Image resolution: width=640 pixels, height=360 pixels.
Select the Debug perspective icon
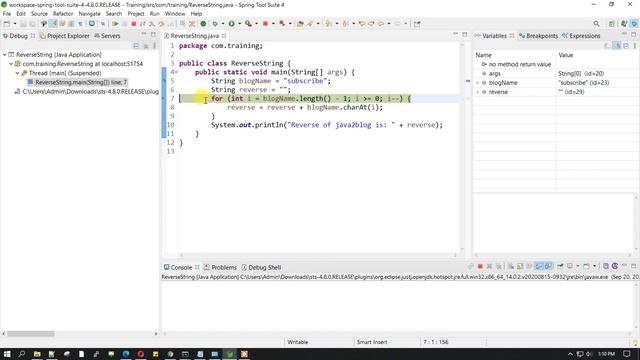click(634, 24)
